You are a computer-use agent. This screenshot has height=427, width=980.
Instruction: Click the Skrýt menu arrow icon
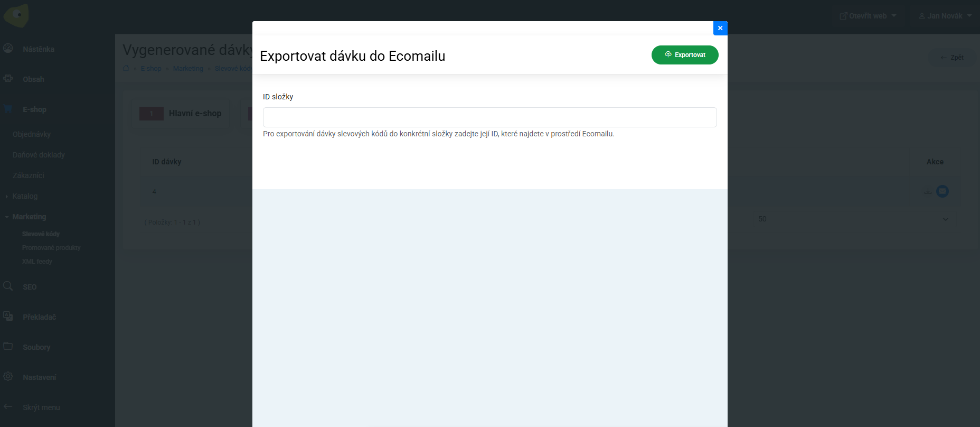[x=8, y=407]
